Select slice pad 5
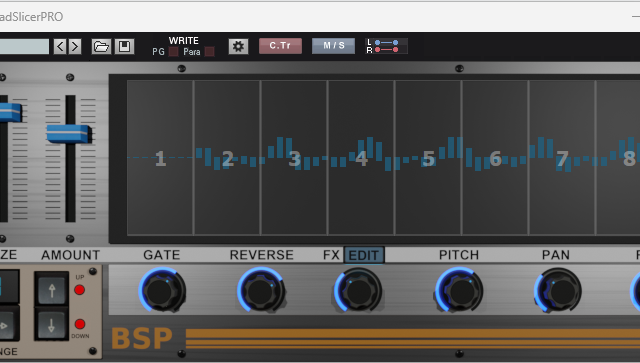This screenshot has width=640, height=363. tap(428, 158)
